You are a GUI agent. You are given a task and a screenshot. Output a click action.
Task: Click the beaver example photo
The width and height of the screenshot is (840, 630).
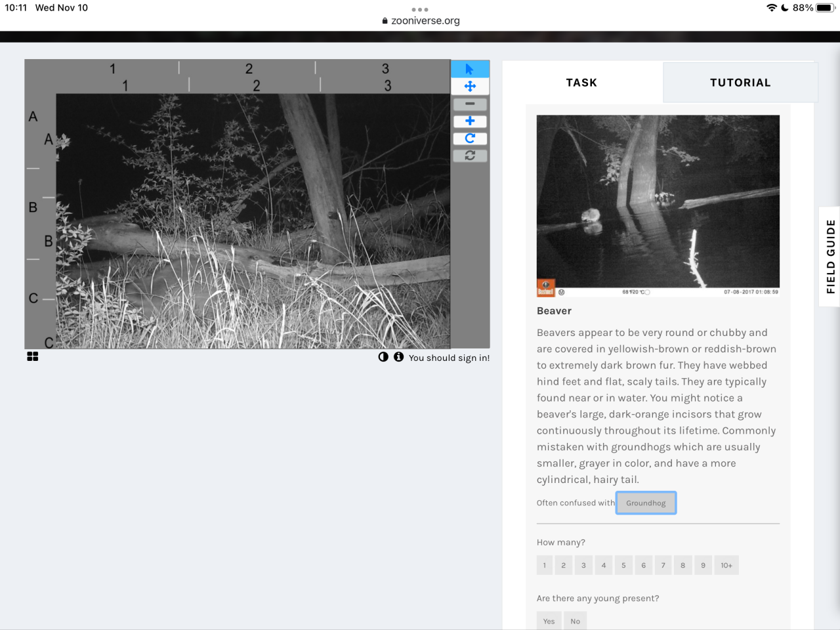[658, 205]
